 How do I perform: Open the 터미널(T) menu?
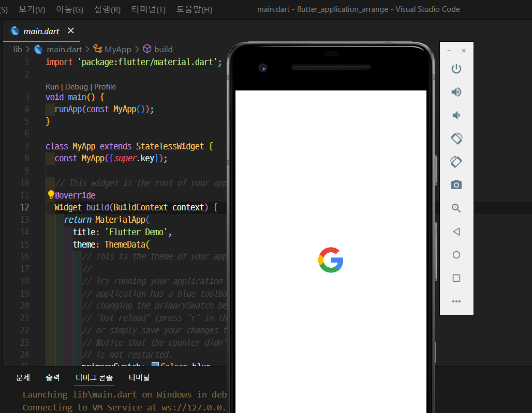coord(149,9)
